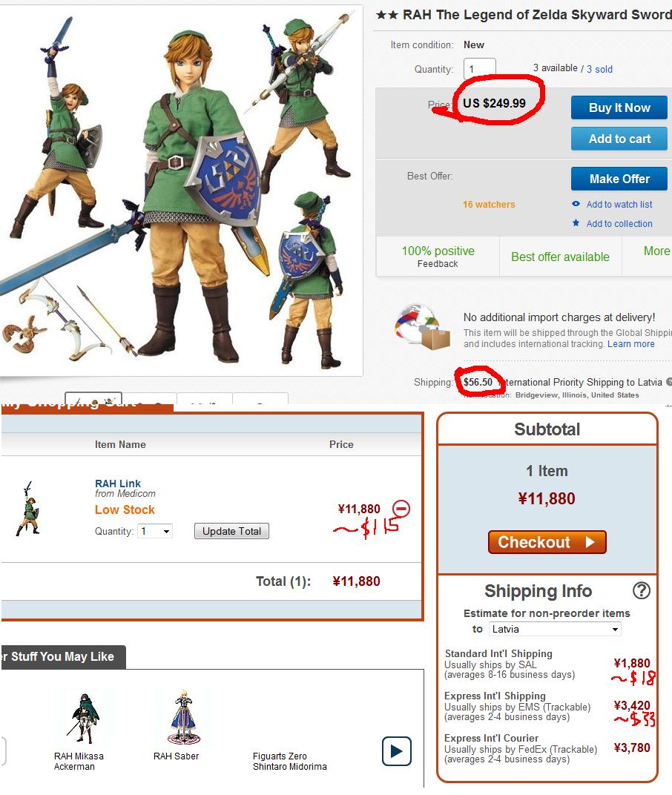Click the Make Offer button

click(x=619, y=179)
